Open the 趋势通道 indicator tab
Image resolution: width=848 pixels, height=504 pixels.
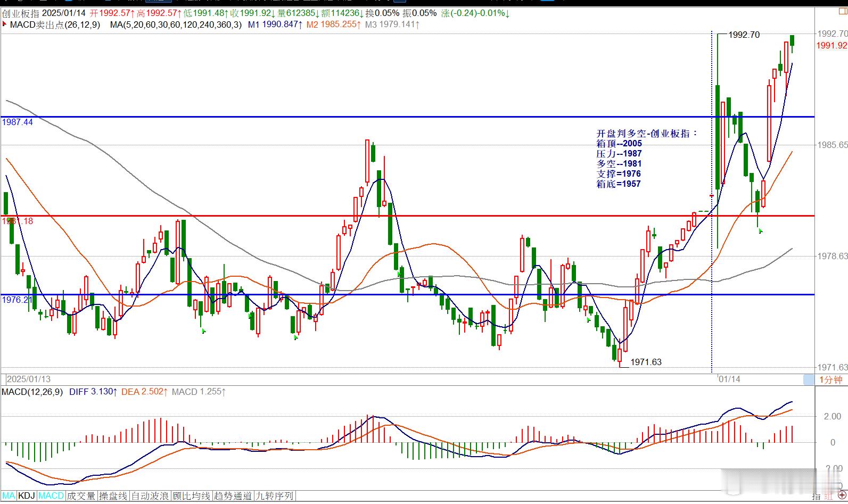(233, 495)
